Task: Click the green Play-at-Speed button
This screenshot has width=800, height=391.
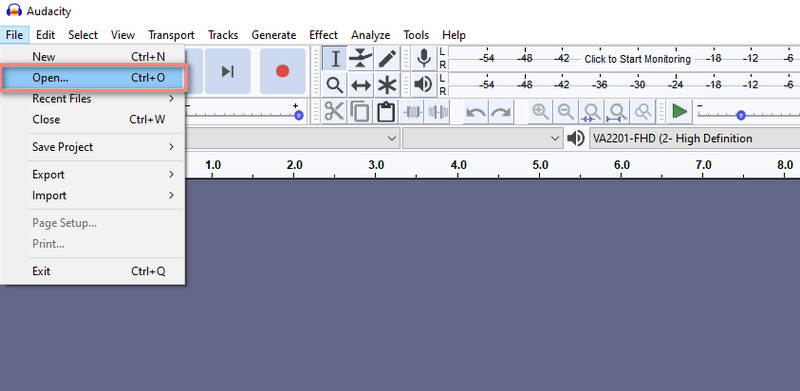Action: pyautogui.click(x=680, y=111)
